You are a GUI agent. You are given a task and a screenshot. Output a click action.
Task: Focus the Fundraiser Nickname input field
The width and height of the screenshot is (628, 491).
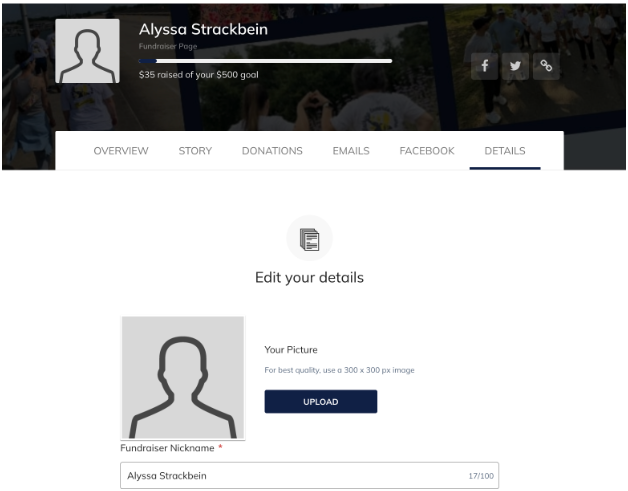[309, 475]
